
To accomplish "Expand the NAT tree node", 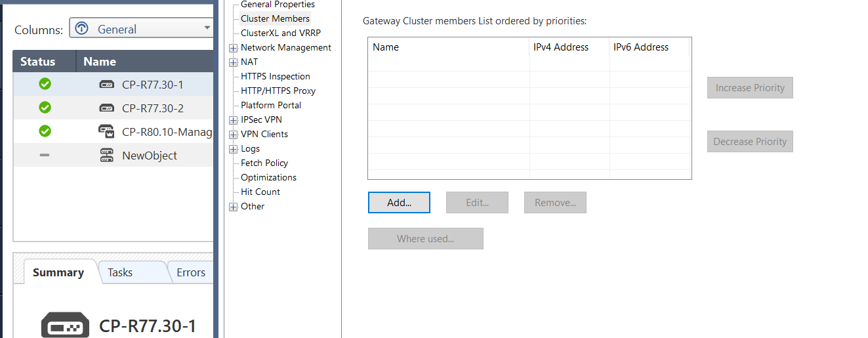I will pyautogui.click(x=233, y=62).
